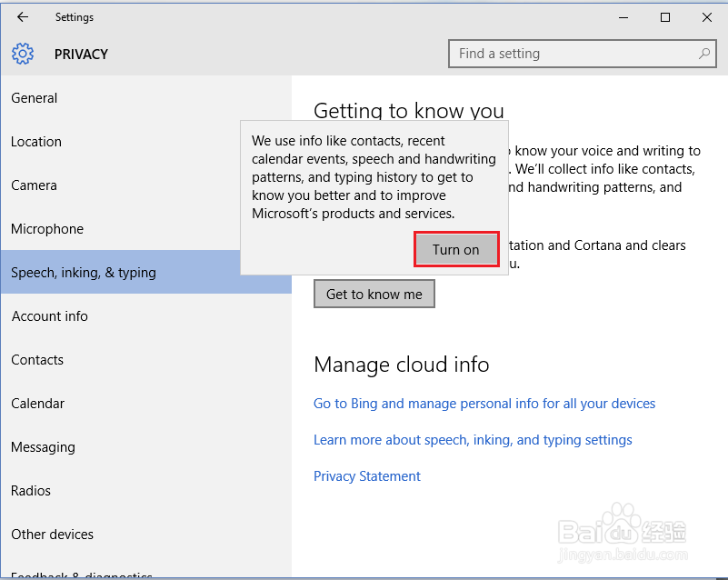Open the Privacy Statement link
728x580 pixels.
367,476
